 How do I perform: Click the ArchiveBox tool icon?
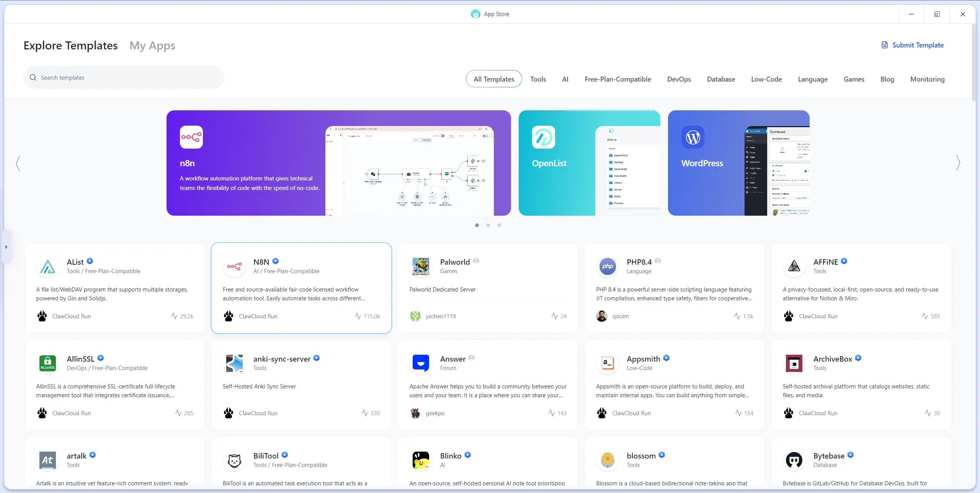794,364
